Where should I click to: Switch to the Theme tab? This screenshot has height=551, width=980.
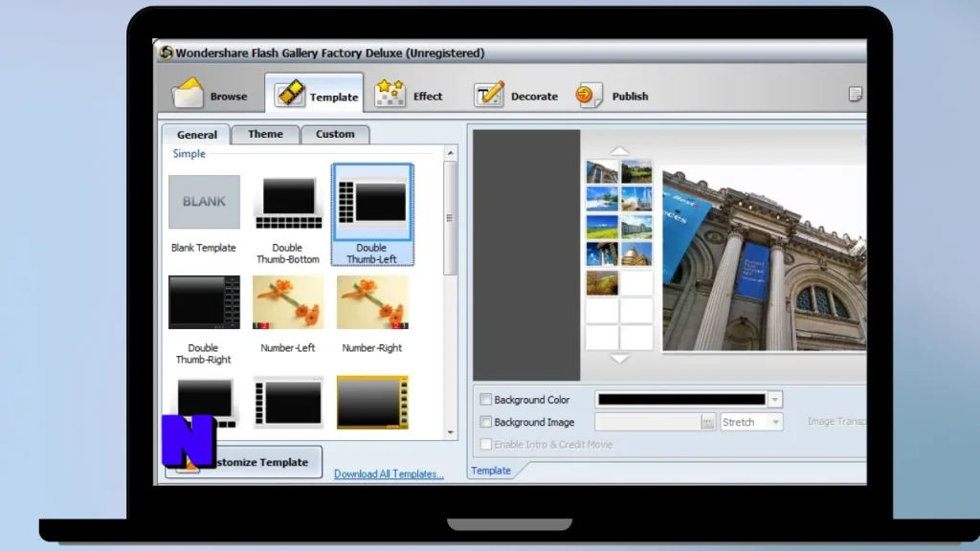coord(265,134)
